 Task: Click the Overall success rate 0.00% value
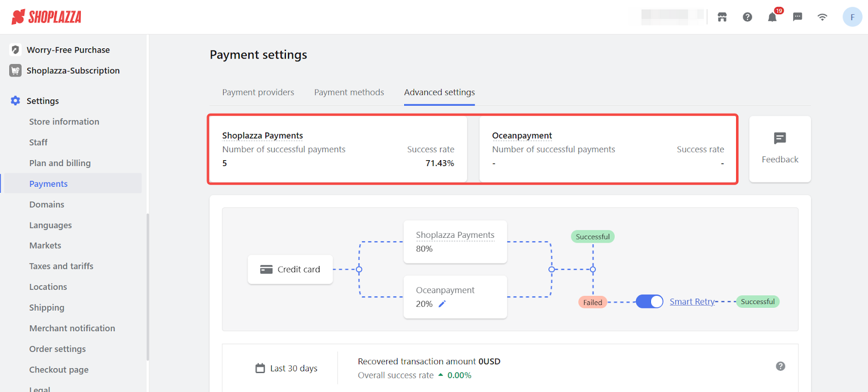click(x=459, y=375)
